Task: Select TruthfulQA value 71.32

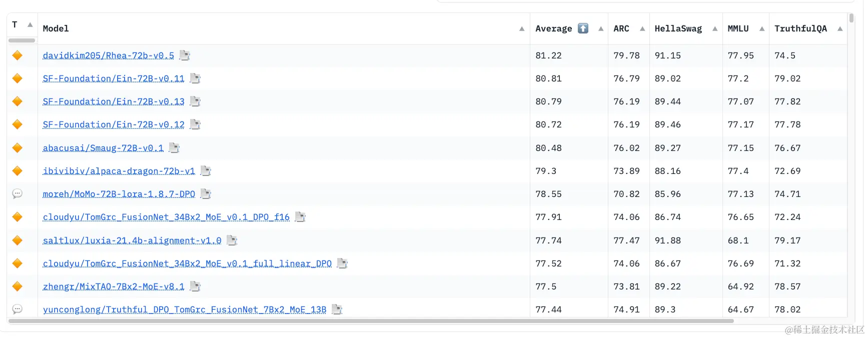Action: tap(787, 263)
